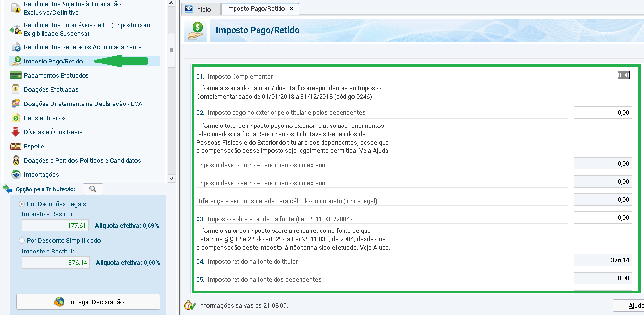Open the Pagamentos Efetuados card icon

pyautogui.click(x=16, y=76)
